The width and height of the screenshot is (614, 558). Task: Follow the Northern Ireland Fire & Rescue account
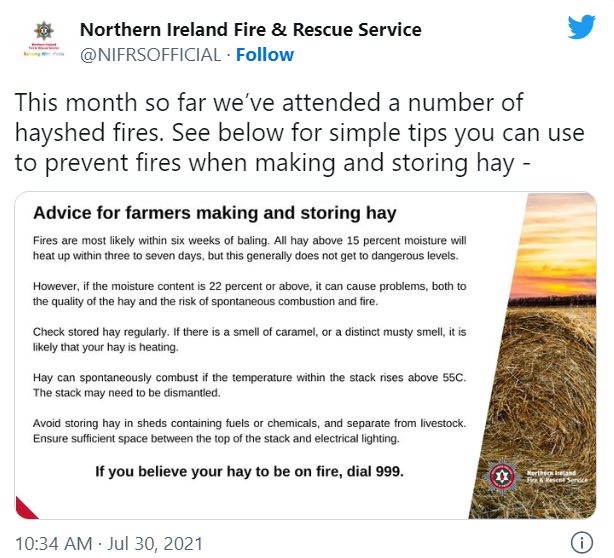point(265,55)
